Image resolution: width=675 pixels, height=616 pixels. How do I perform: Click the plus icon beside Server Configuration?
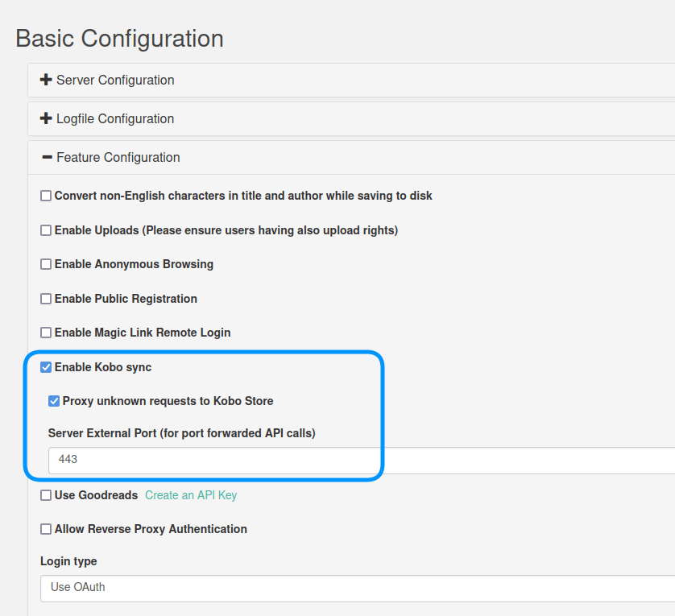[x=46, y=81]
